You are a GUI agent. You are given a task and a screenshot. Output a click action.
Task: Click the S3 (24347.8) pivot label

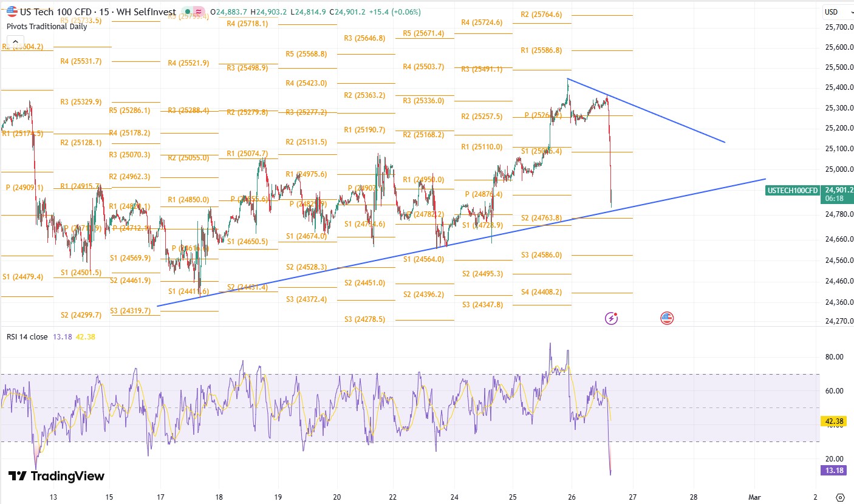482,305
